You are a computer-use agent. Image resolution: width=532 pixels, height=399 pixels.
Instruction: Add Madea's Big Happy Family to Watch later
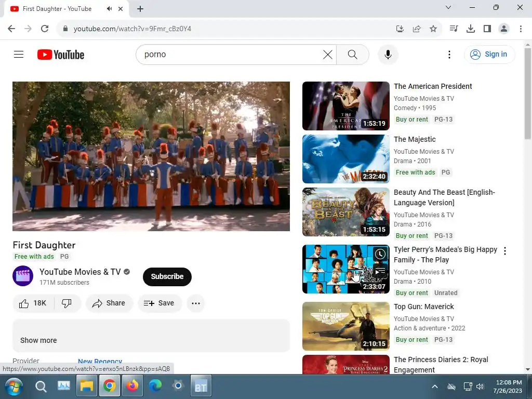coord(380,254)
